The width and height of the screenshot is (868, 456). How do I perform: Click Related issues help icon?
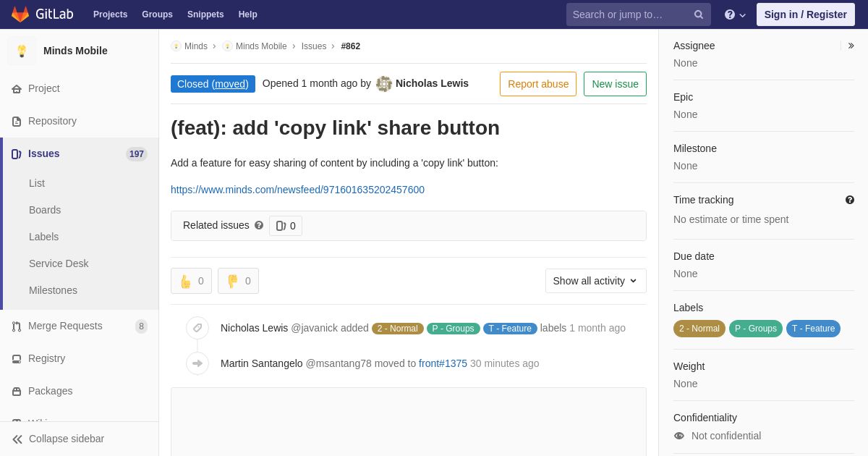(259, 225)
